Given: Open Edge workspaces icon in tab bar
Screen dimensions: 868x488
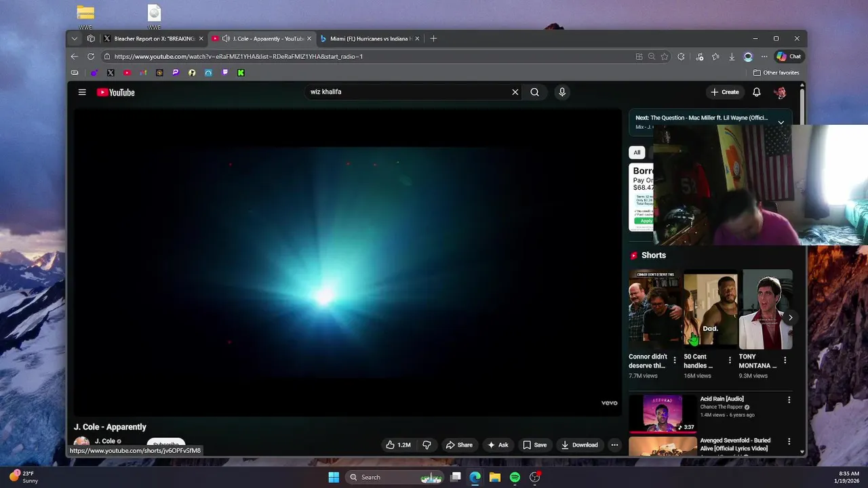Looking at the screenshot, I should pyautogui.click(x=91, y=39).
